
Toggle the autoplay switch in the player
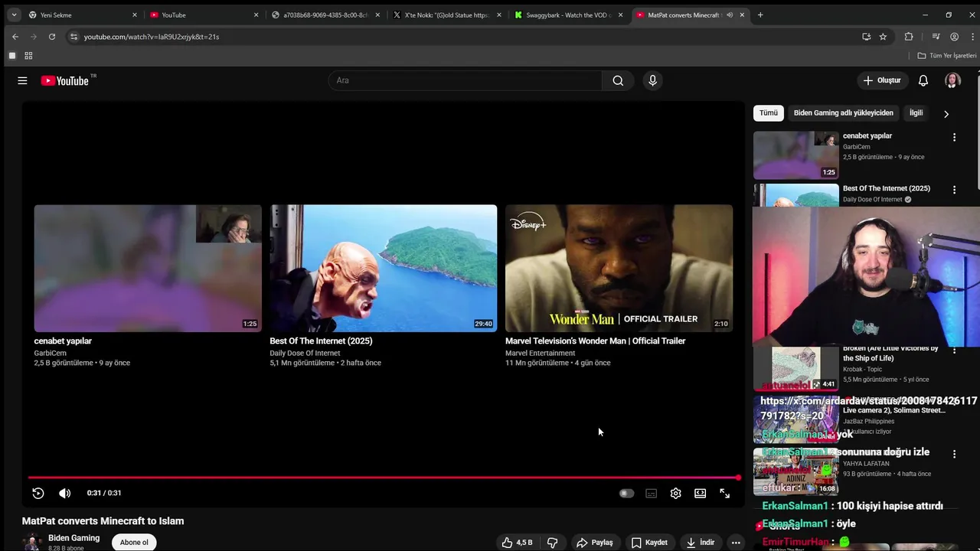(626, 494)
